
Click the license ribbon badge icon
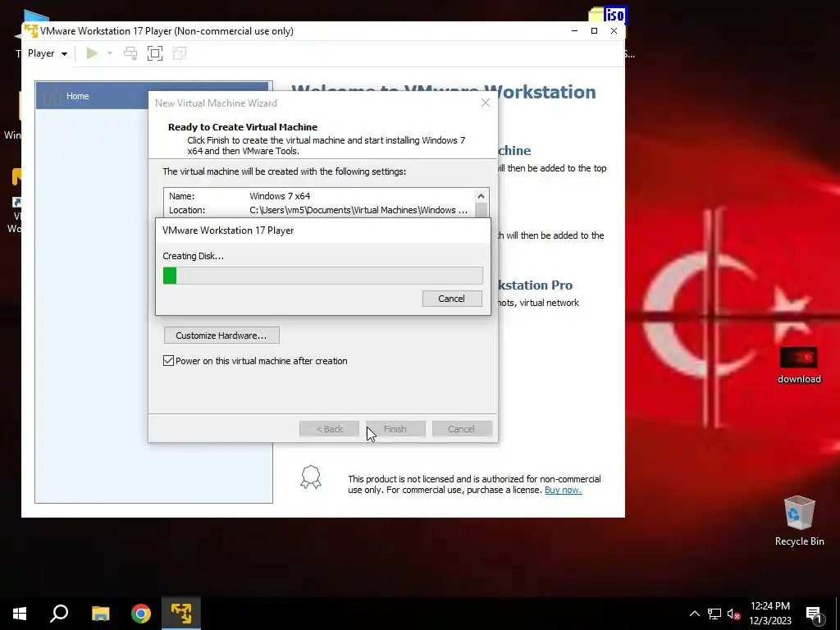coord(311,477)
